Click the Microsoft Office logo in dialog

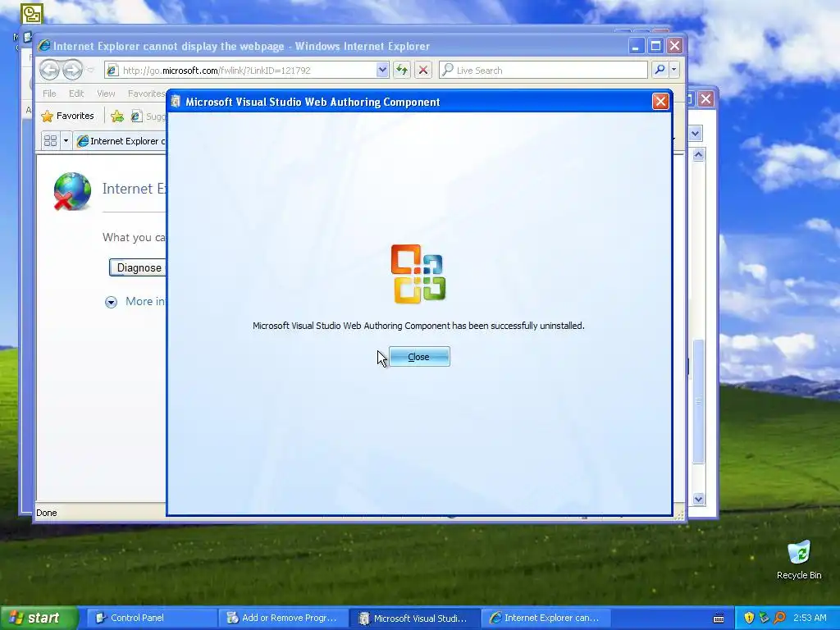pyautogui.click(x=418, y=274)
